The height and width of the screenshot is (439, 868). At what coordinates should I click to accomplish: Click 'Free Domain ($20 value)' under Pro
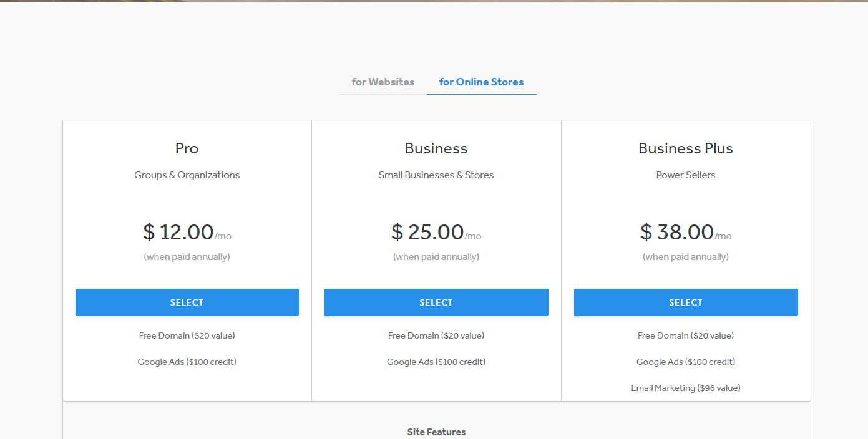click(x=187, y=335)
